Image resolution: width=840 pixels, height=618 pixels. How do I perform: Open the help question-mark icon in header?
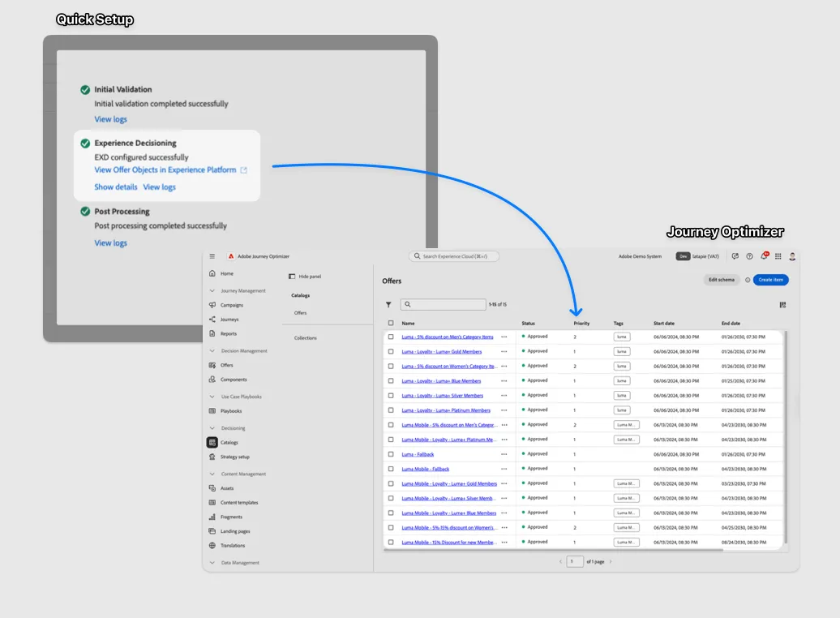(749, 256)
